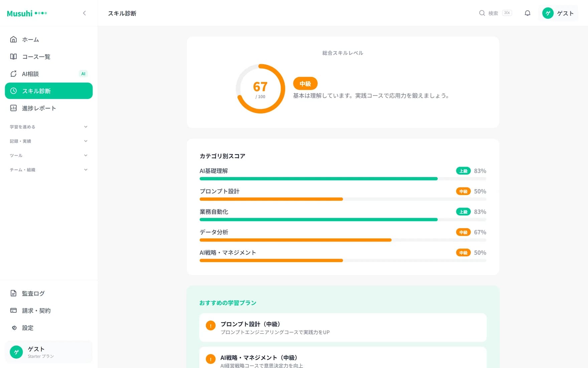
Task: Click the 検索 search field
Action: 495,13
